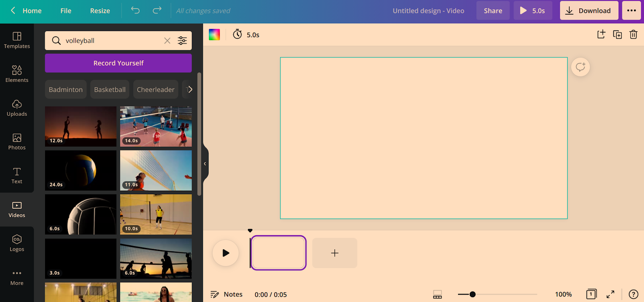This screenshot has height=302, width=644.
Task: Click the timeline playhead marker
Action: (250, 231)
